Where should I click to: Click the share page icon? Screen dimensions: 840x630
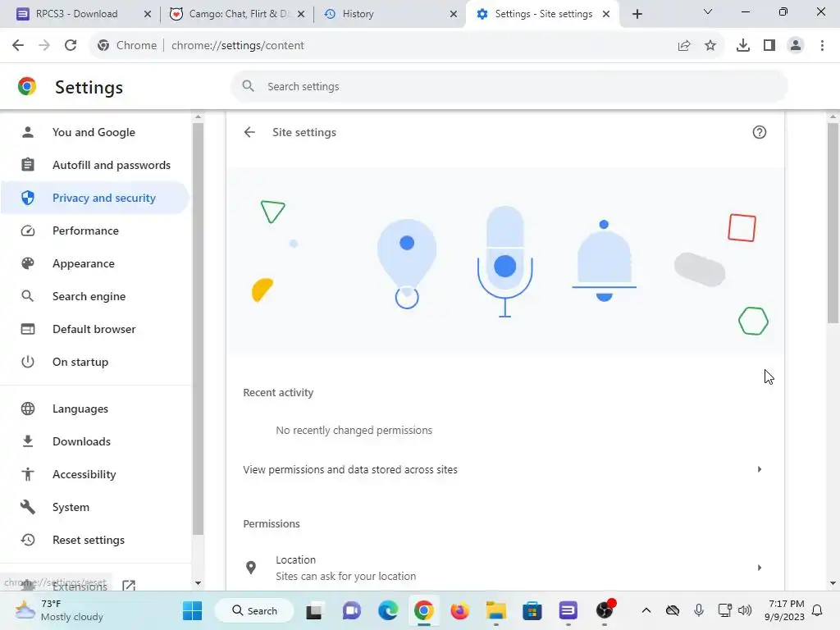(x=684, y=46)
